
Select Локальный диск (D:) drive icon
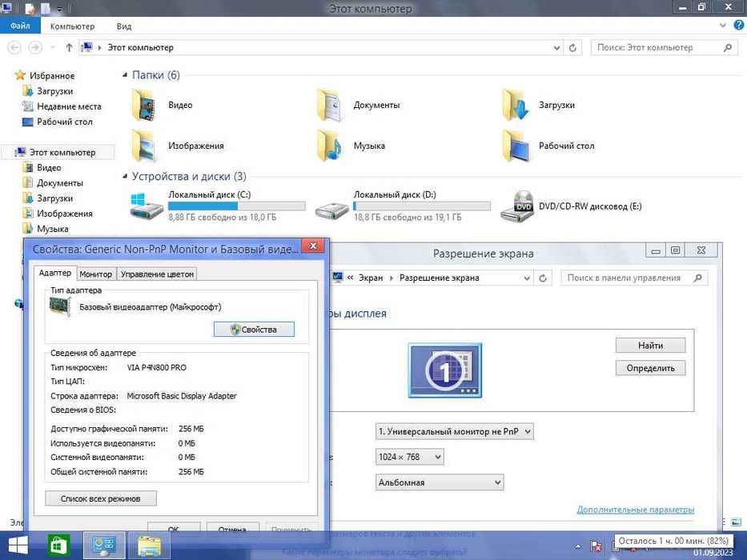click(332, 210)
